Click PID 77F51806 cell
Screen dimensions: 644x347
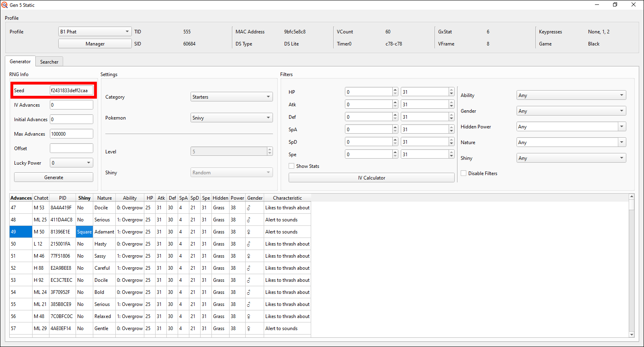[63, 256]
